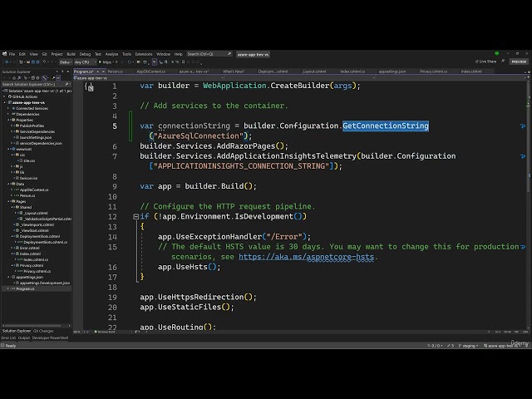Click the Live Share icon button

click(485, 62)
